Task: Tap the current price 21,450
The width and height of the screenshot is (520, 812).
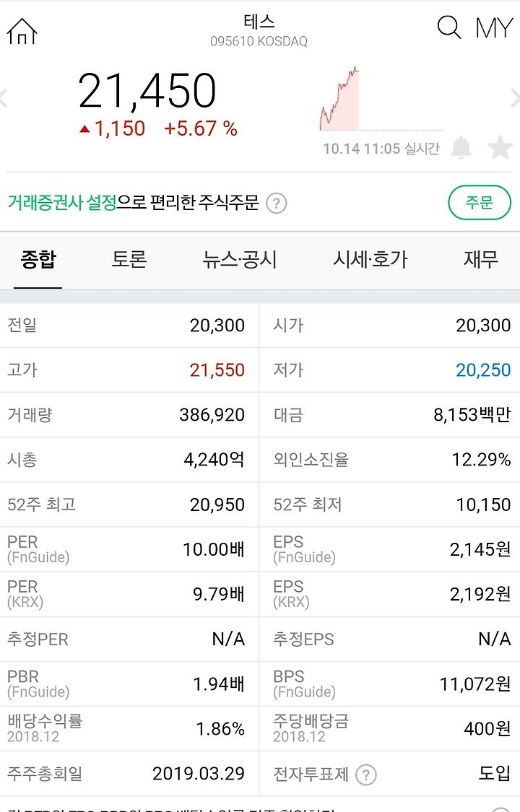Action: point(147,91)
